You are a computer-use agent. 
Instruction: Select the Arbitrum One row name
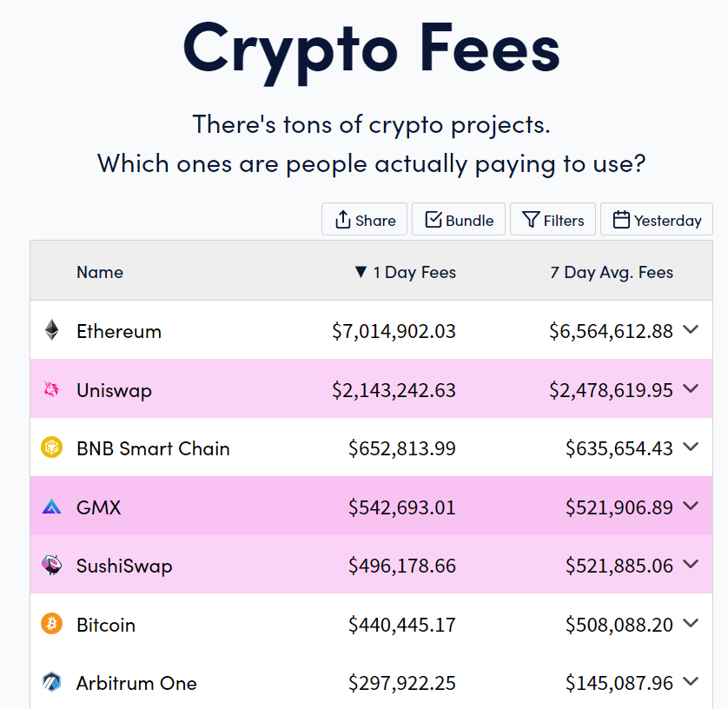pos(136,683)
